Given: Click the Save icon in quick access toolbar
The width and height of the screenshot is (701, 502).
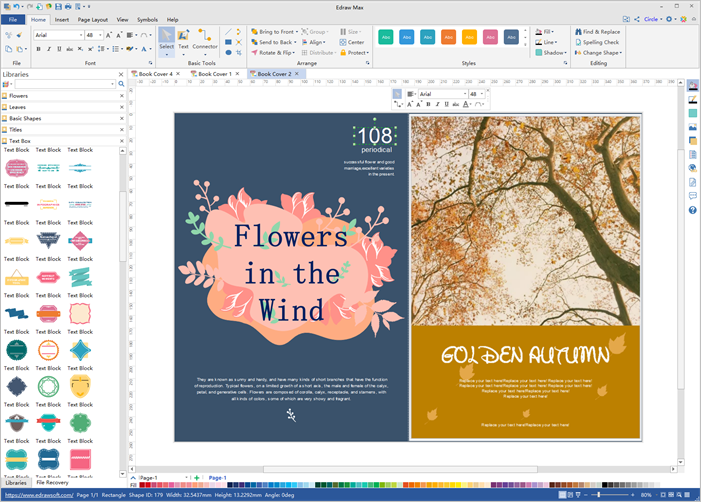Looking at the screenshot, I should tap(57, 6).
